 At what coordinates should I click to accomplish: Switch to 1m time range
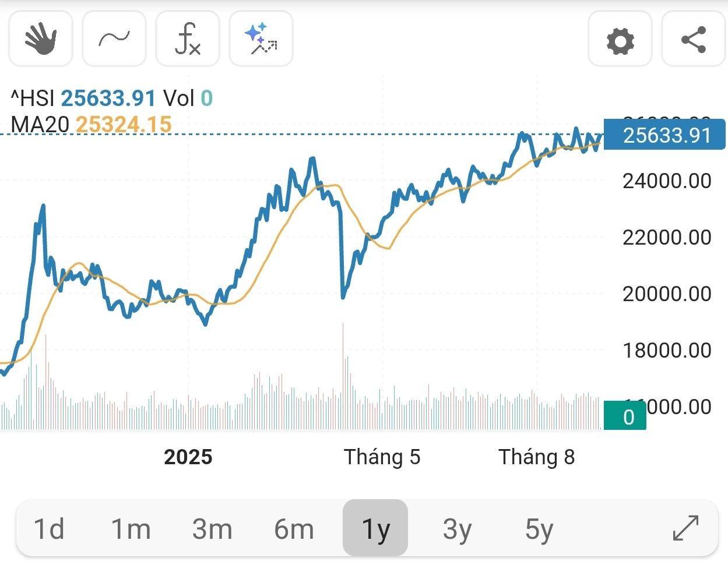pos(131,529)
